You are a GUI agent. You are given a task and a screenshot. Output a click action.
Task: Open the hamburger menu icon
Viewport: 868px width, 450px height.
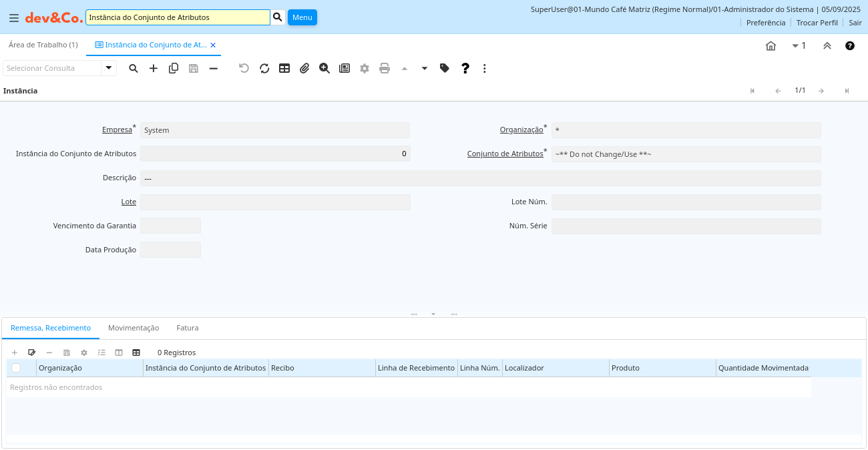pos(14,18)
